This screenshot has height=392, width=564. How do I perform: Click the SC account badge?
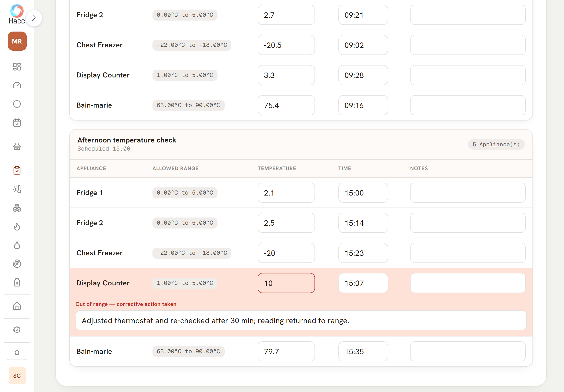tap(17, 376)
